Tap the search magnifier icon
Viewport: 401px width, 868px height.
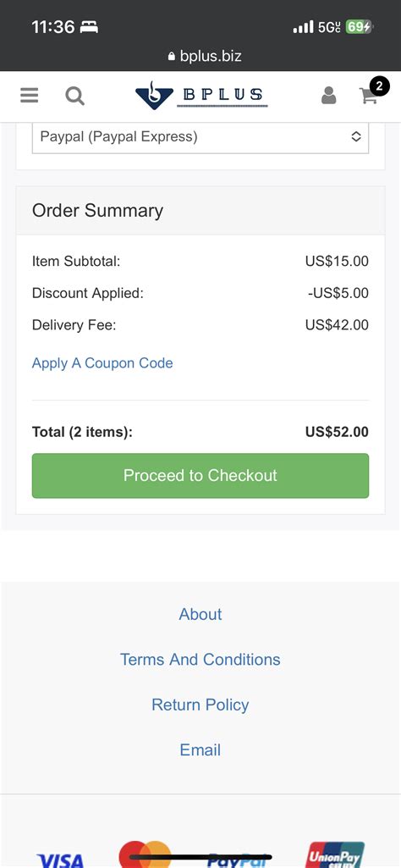pos(74,97)
